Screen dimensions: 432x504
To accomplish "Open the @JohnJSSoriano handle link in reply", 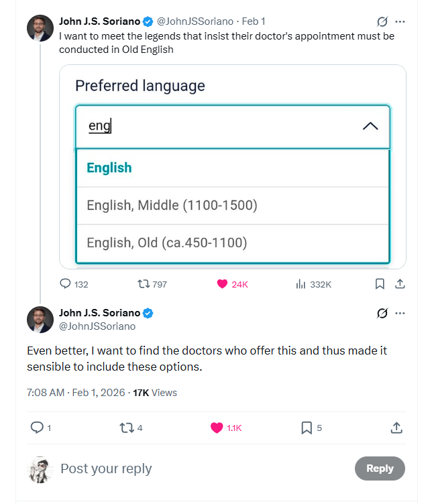I will click(97, 326).
